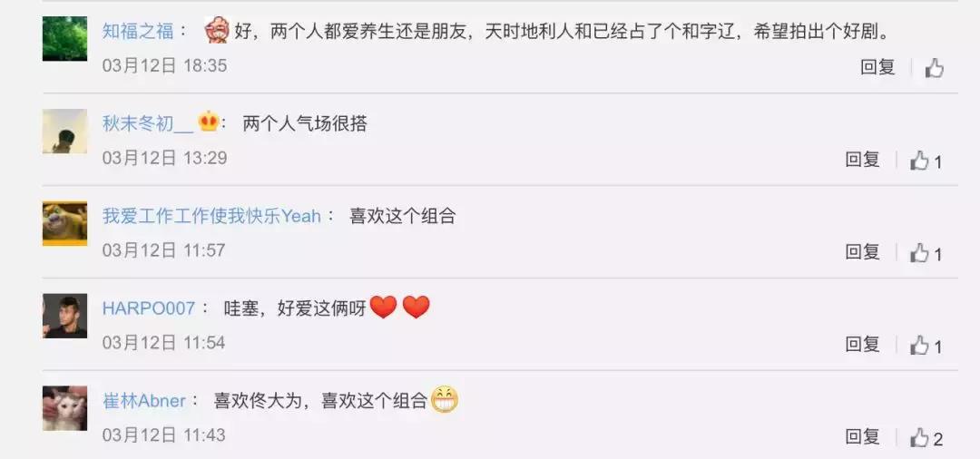Open 知福之福's profile via username

138,31
